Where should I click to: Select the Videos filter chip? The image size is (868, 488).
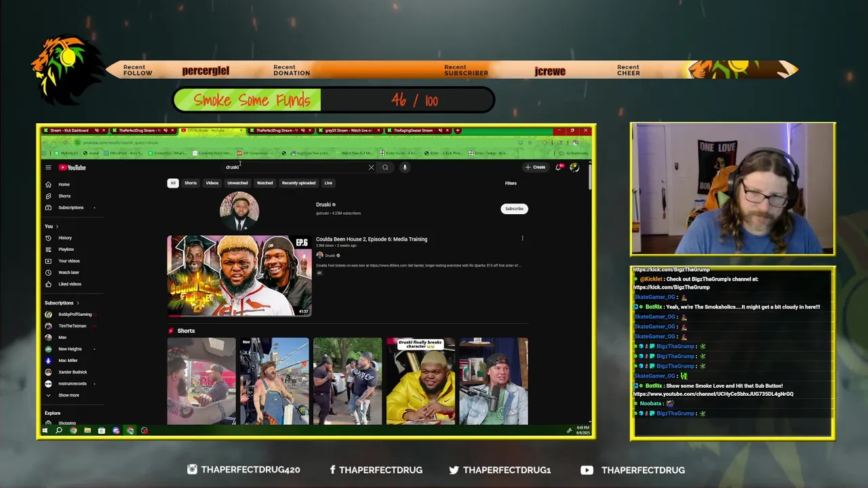[x=212, y=183]
